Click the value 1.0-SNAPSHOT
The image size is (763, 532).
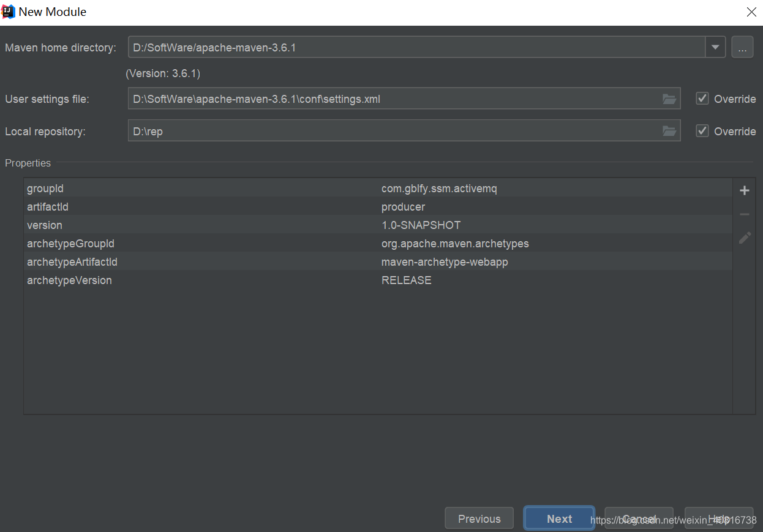[421, 225]
